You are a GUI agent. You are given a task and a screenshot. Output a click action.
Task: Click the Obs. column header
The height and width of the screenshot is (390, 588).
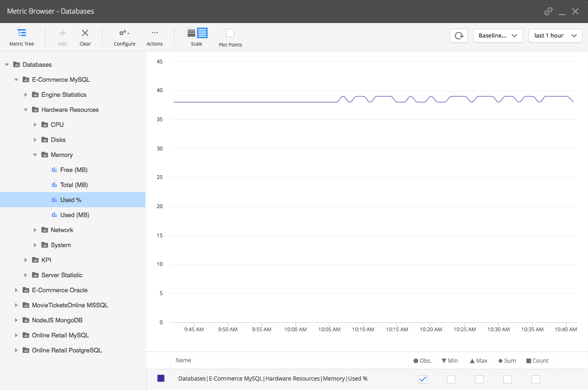(x=422, y=361)
